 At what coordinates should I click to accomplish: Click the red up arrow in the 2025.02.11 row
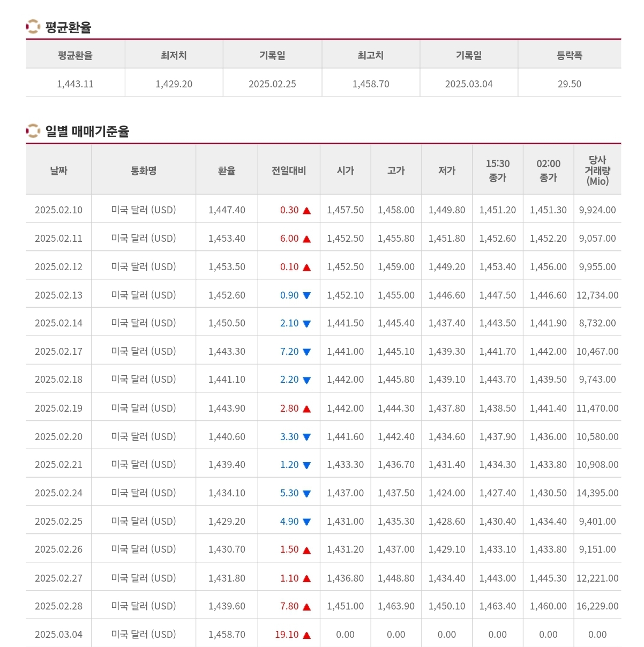click(x=306, y=239)
